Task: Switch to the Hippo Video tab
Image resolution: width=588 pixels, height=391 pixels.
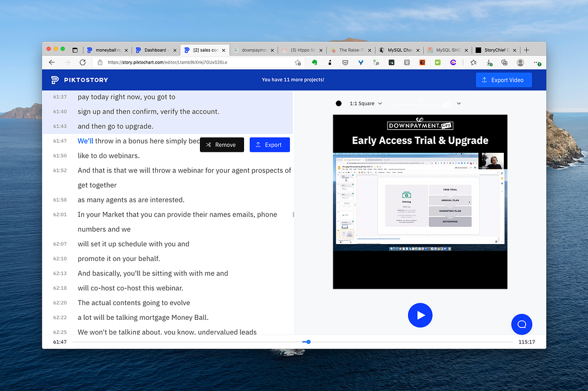Action: pos(302,50)
